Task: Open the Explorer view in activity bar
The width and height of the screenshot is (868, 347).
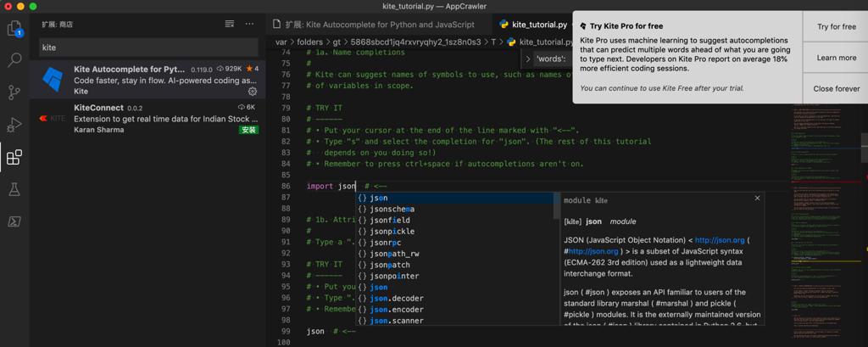Action: coord(14,29)
